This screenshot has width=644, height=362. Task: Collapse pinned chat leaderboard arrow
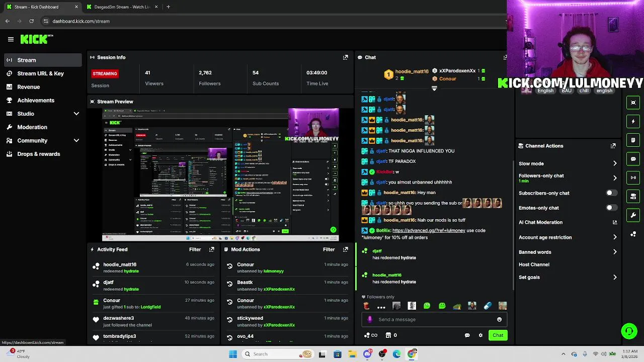pyautogui.click(x=434, y=88)
